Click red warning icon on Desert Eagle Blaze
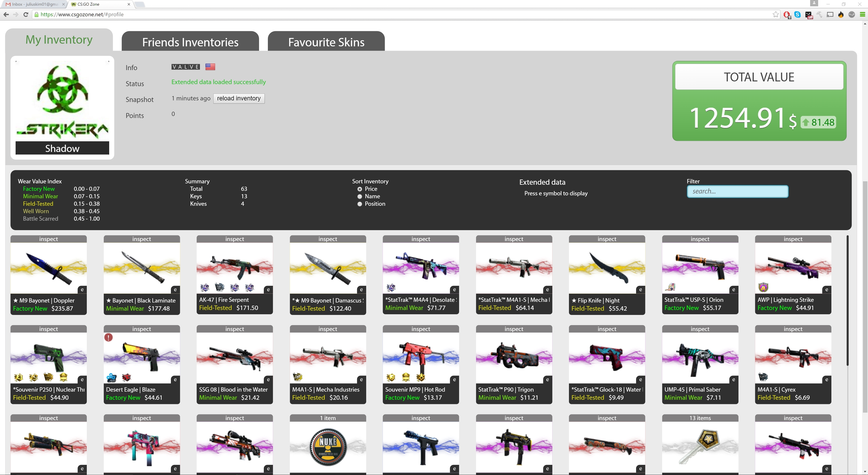 pyautogui.click(x=108, y=337)
